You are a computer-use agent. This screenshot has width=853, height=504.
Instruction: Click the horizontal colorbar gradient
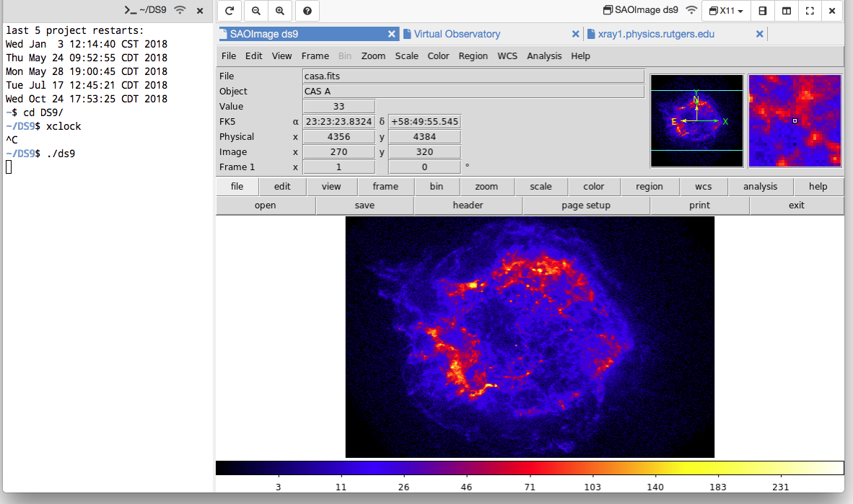pyautogui.click(x=529, y=468)
